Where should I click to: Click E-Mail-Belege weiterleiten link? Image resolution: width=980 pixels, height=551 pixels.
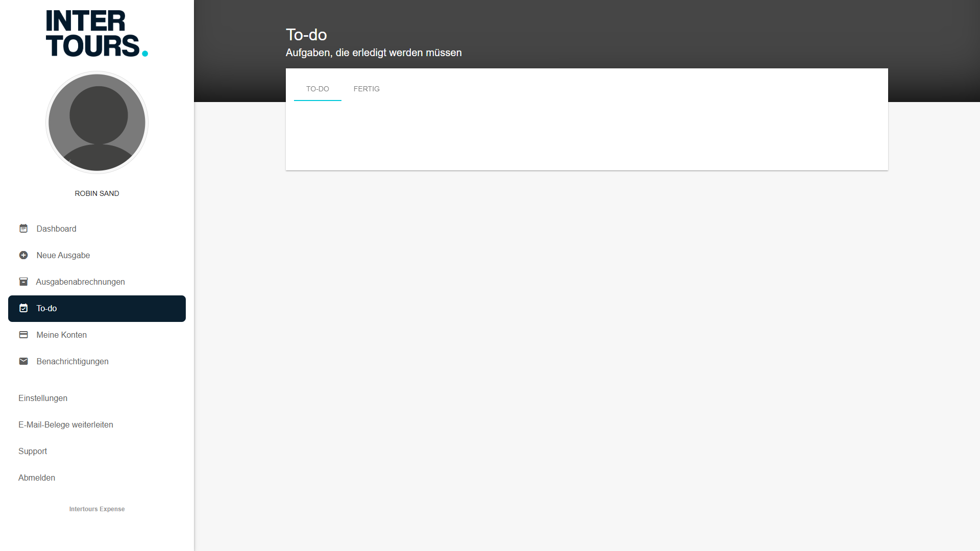(x=66, y=424)
